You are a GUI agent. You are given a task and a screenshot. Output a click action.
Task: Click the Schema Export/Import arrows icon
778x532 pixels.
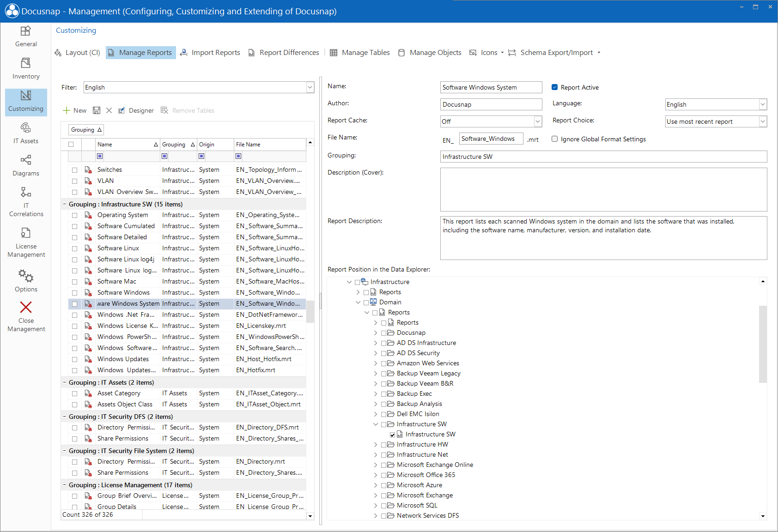pos(512,53)
